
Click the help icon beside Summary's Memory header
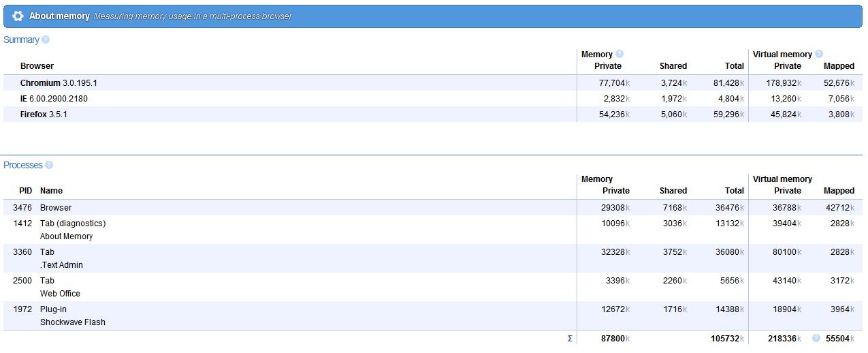(x=620, y=54)
